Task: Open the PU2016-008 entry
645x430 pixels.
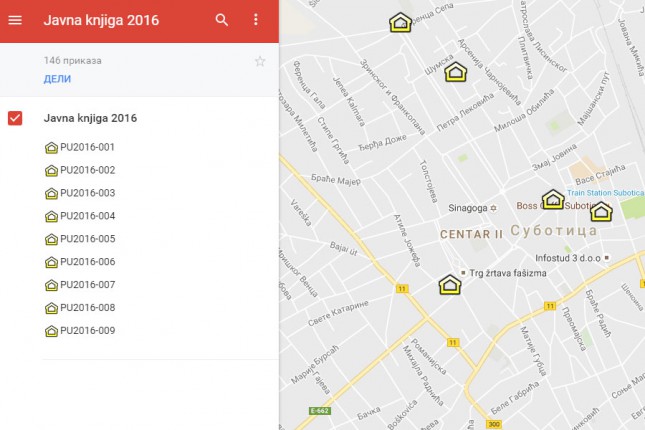Action: coord(87,308)
